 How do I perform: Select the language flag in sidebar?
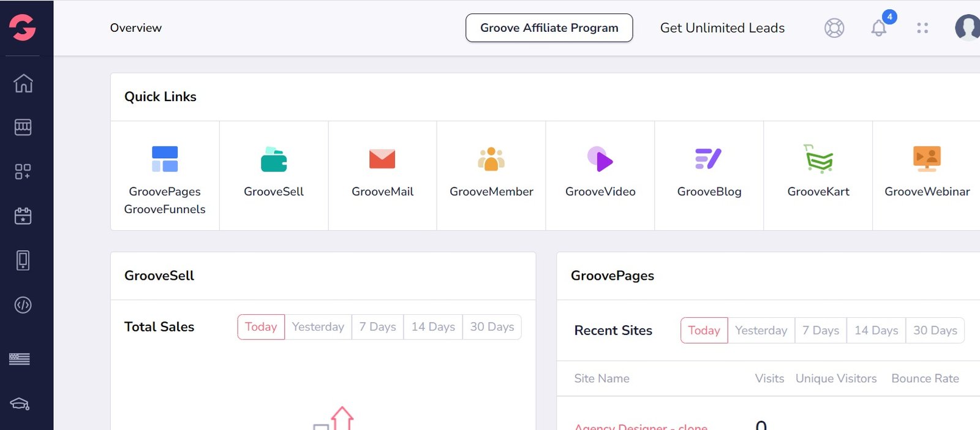pos(20,359)
